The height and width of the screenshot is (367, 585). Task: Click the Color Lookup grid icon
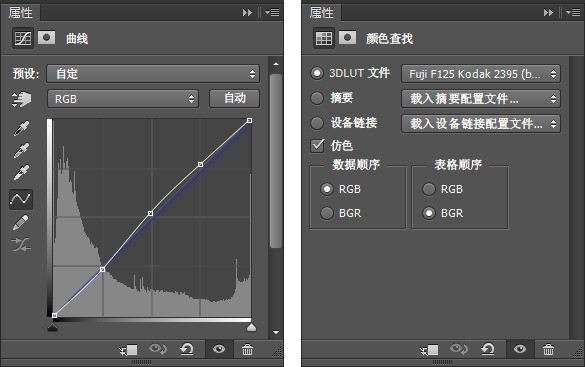click(x=323, y=38)
